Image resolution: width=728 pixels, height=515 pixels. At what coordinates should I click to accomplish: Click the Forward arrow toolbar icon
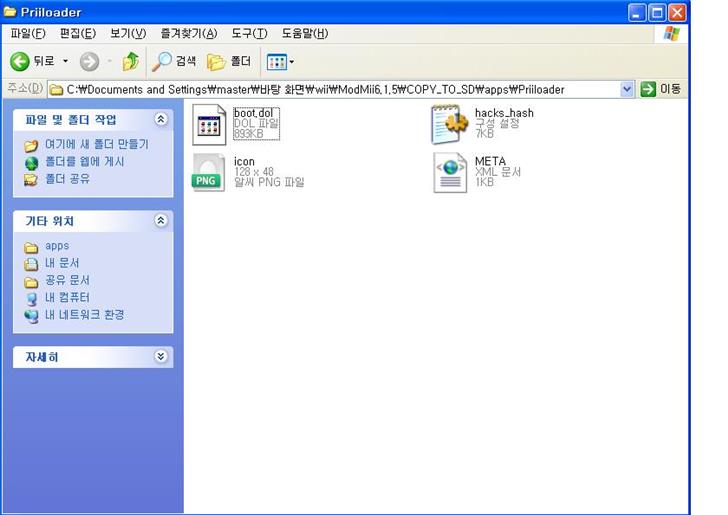tap(89, 61)
